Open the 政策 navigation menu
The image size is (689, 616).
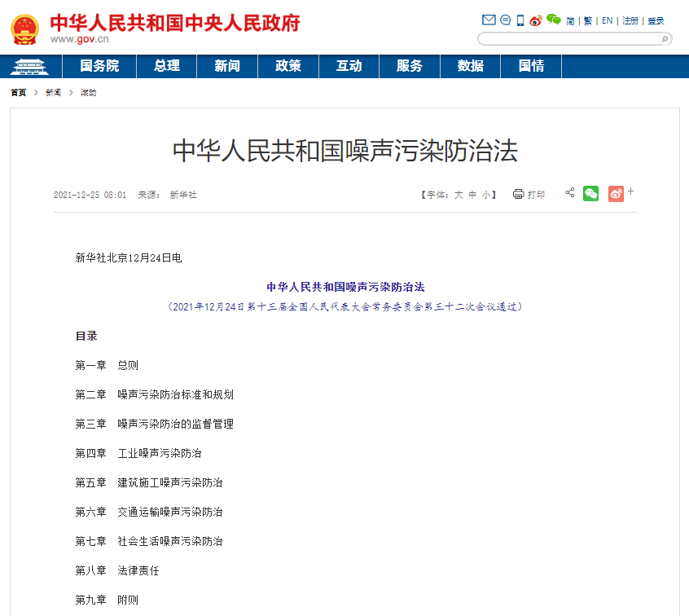tap(288, 67)
